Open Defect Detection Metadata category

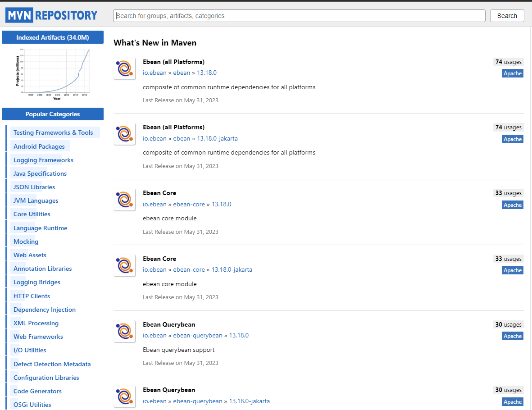click(52, 364)
